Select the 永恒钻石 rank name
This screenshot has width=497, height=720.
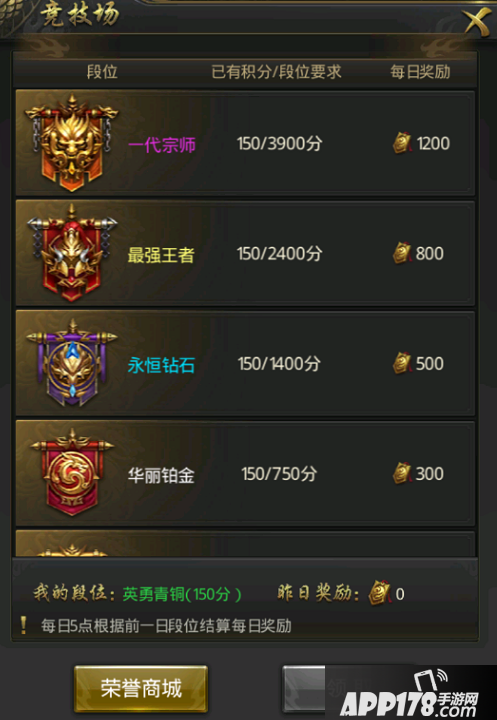click(x=161, y=366)
